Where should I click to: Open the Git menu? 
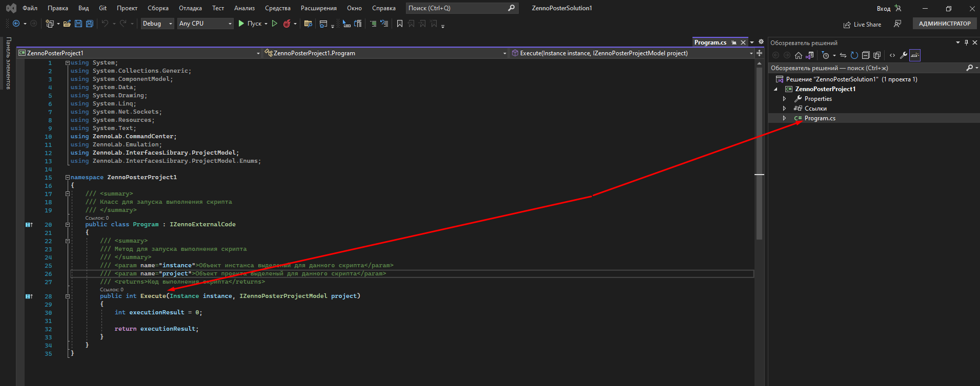coord(103,8)
